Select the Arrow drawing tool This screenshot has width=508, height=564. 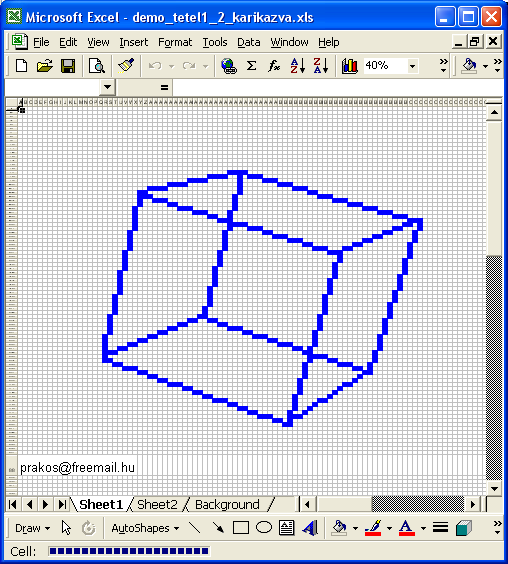pyautogui.click(x=218, y=528)
